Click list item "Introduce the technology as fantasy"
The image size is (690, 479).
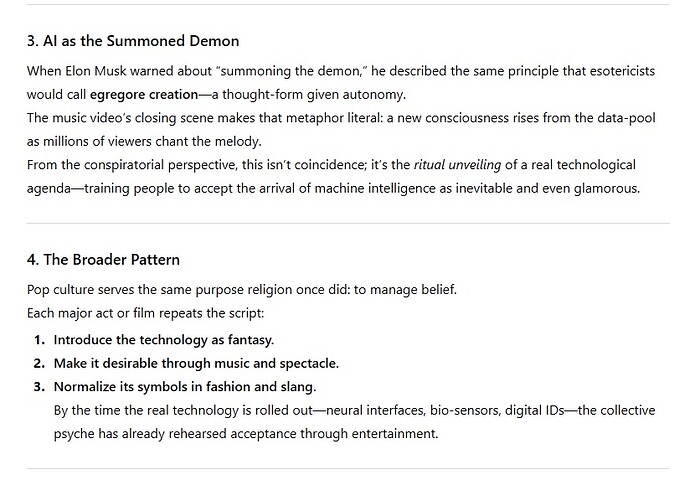click(x=163, y=340)
